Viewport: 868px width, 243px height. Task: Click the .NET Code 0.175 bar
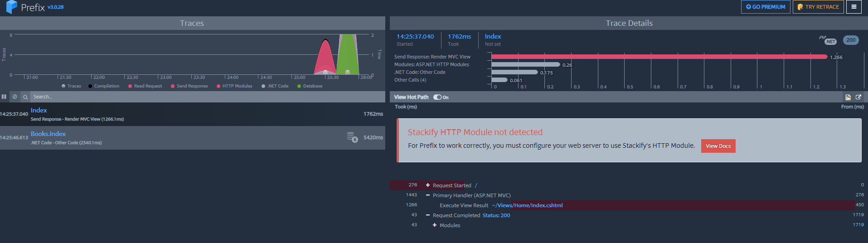pos(514,72)
